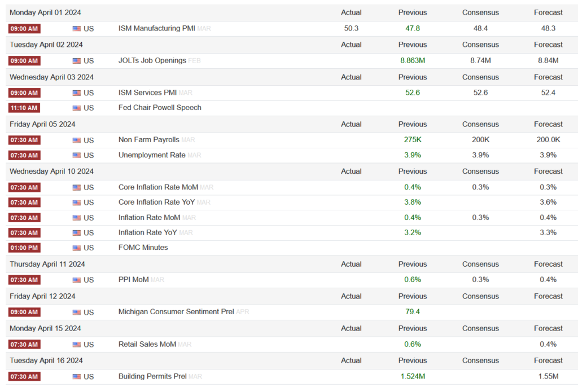Click US flag icon on Building Permits Prel row
This screenshot has width=578, height=392.
pyautogui.click(x=76, y=377)
